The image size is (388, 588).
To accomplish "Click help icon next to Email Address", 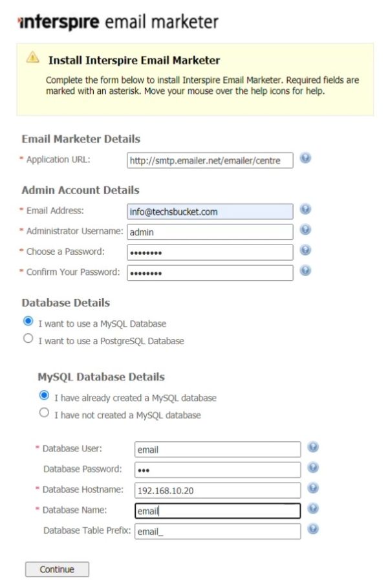I will pyautogui.click(x=305, y=210).
